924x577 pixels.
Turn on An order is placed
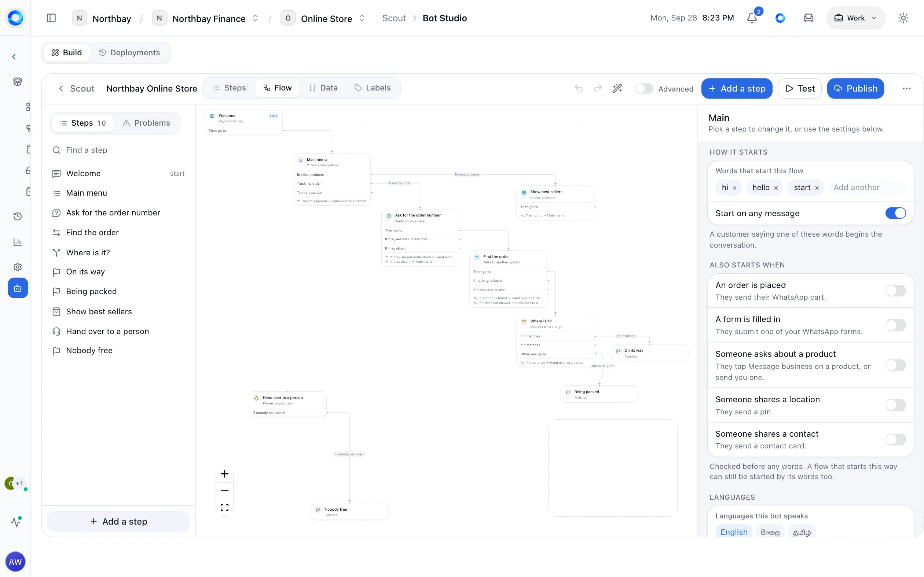(895, 291)
